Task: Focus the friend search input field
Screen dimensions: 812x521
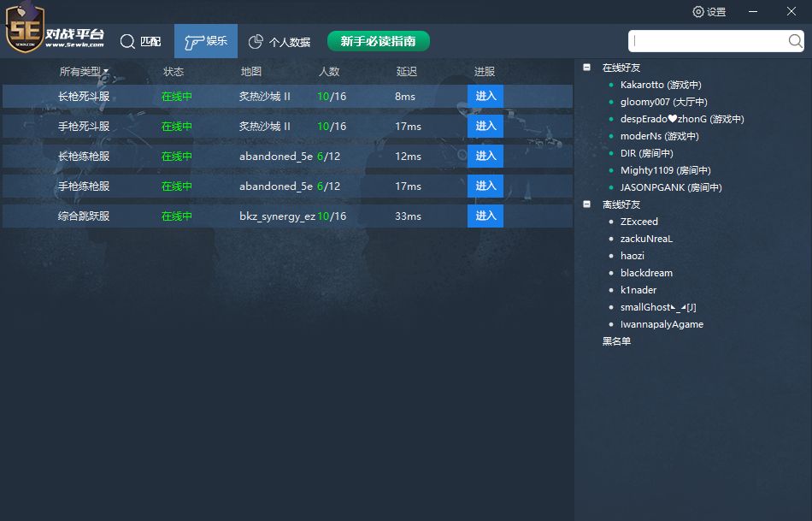Action: click(708, 41)
